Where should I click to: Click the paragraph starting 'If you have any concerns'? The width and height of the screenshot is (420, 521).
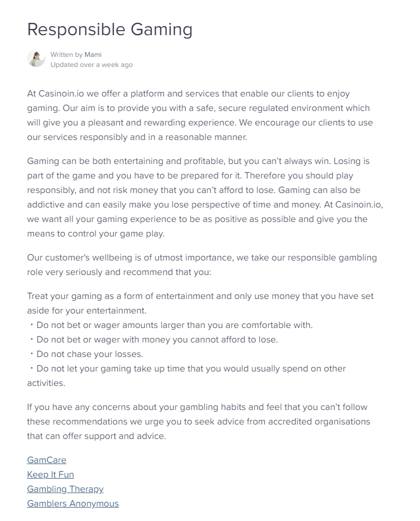tap(198, 422)
